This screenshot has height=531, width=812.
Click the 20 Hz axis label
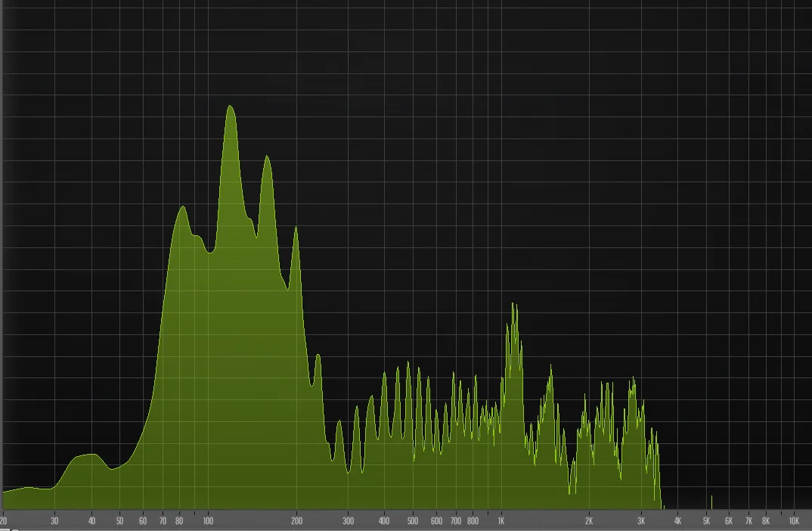pyautogui.click(x=4, y=521)
